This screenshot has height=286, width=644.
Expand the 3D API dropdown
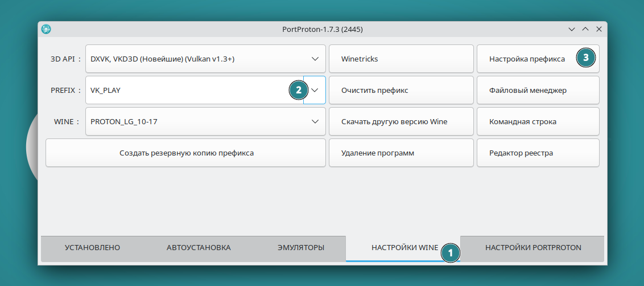[x=315, y=59]
